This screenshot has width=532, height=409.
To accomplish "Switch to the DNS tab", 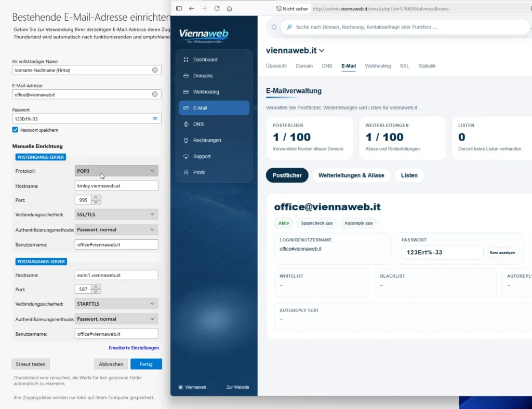I will click(327, 66).
